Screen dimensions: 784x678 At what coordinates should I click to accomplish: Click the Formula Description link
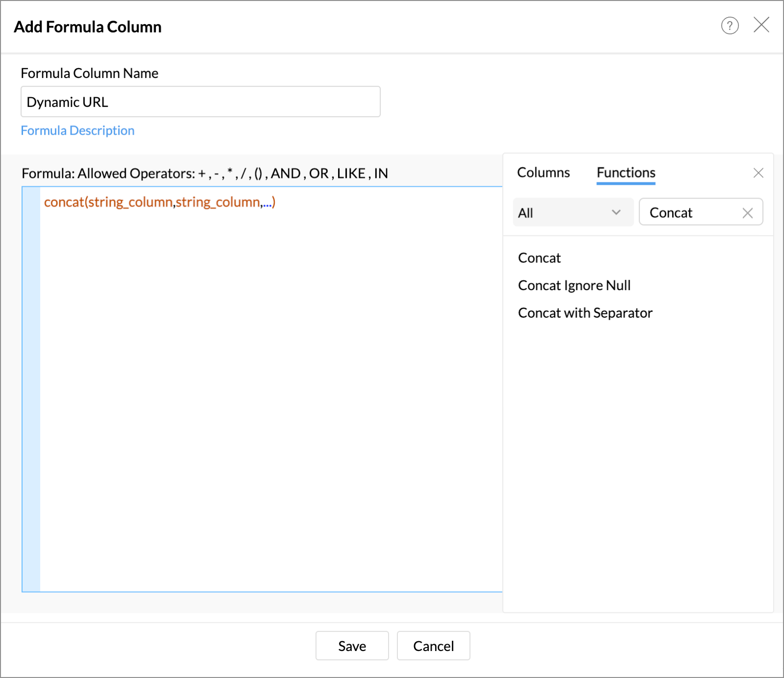[x=77, y=130]
